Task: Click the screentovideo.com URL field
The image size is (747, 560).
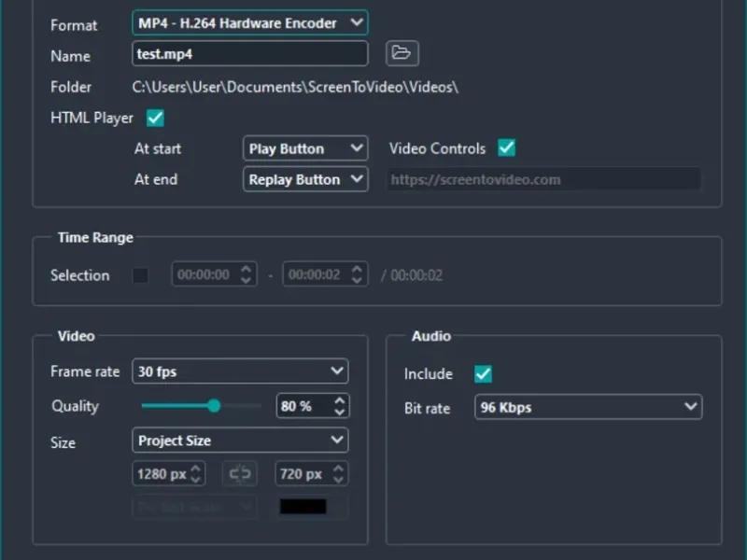Action: pyautogui.click(x=543, y=179)
